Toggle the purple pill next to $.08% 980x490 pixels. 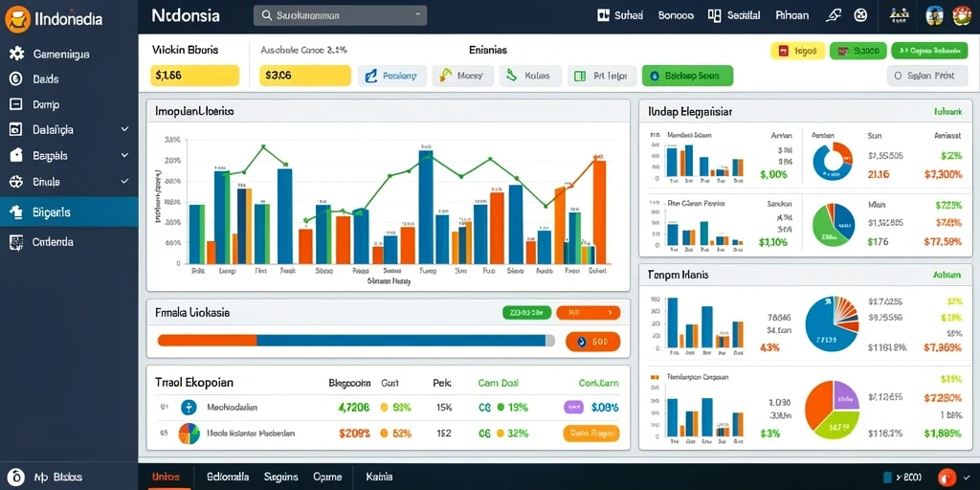574,408
